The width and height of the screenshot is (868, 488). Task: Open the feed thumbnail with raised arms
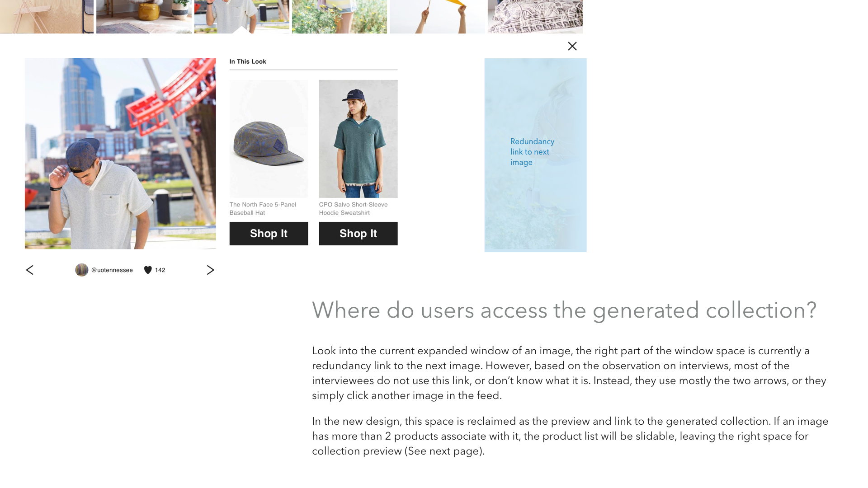tap(437, 16)
